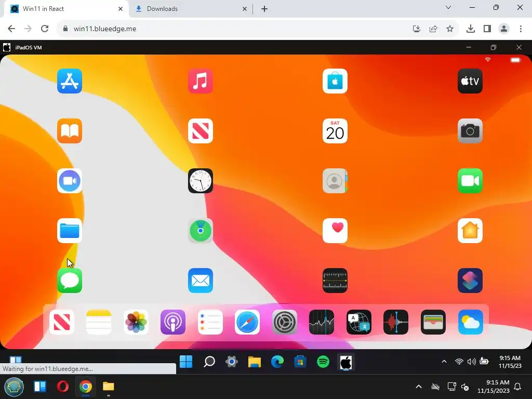Open iPad Settings gear in dock

(x=285, y=322)
